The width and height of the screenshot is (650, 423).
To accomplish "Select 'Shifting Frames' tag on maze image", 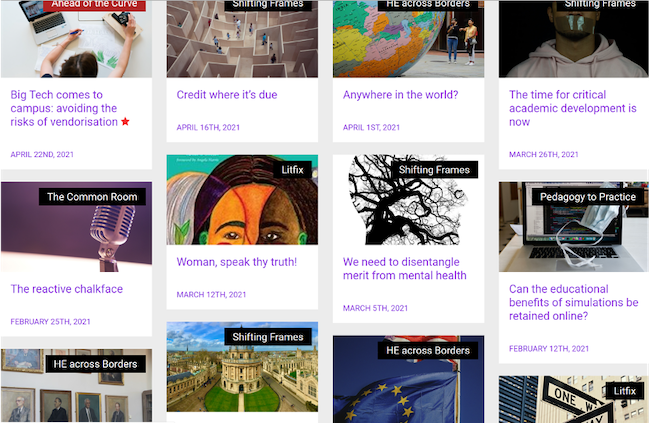I will coord(268,5).
